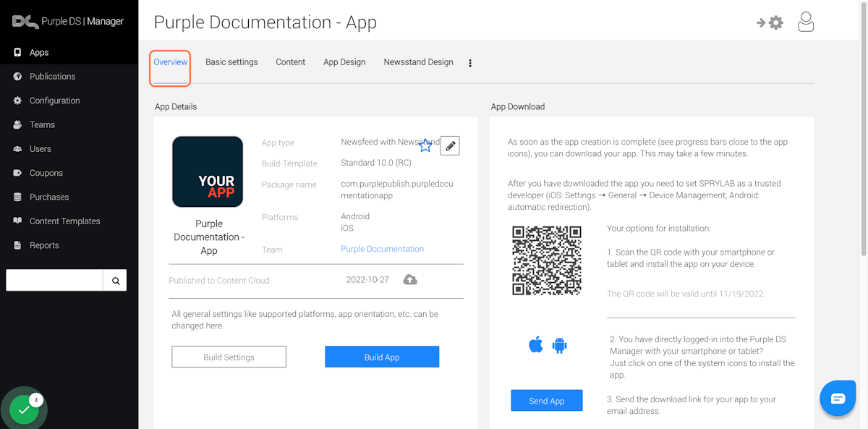The image size is (868, 429).
Task: Click the pencil edit app details icon
Action: pos(450,145)
